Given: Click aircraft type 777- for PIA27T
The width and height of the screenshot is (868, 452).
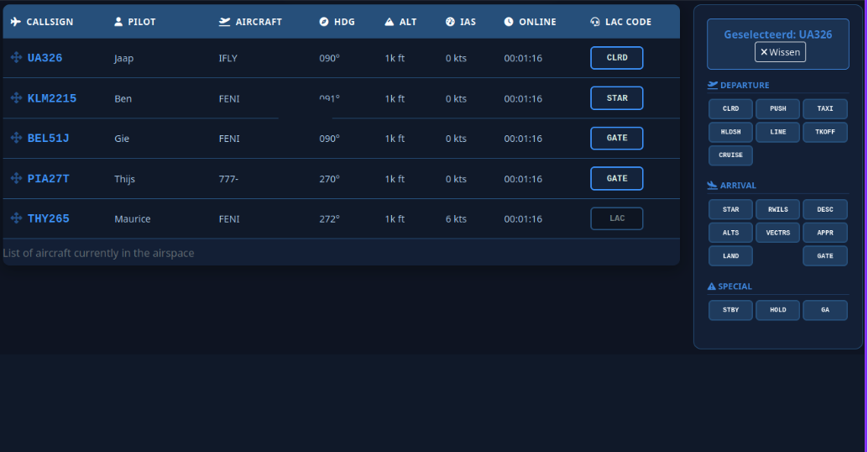Looking at the screenshot, I should click(228, 179).
